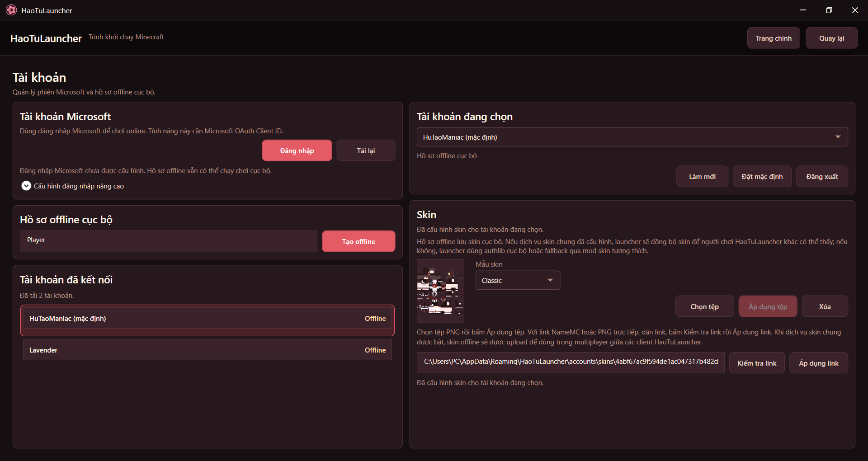
Task: Click the skin preview thumbnail
Action: point(440,291)
